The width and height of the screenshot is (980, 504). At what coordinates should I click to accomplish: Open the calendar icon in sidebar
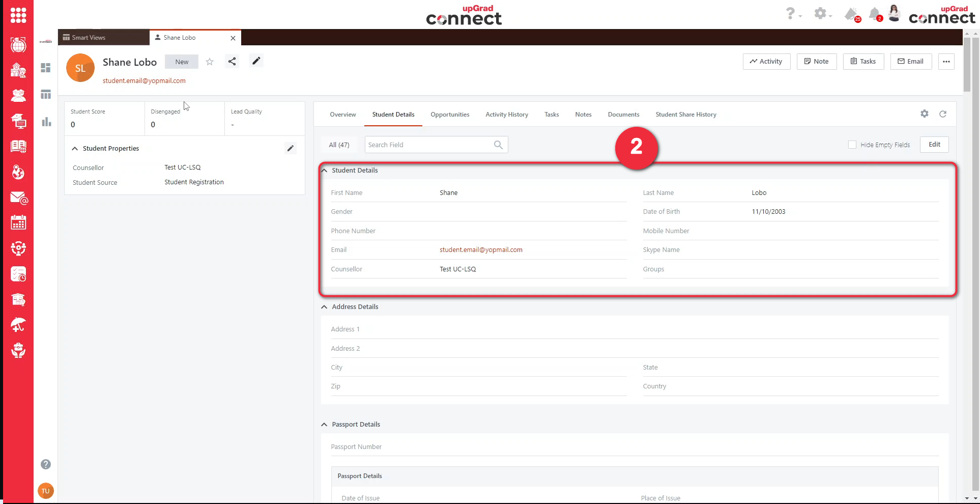point(18,223)
